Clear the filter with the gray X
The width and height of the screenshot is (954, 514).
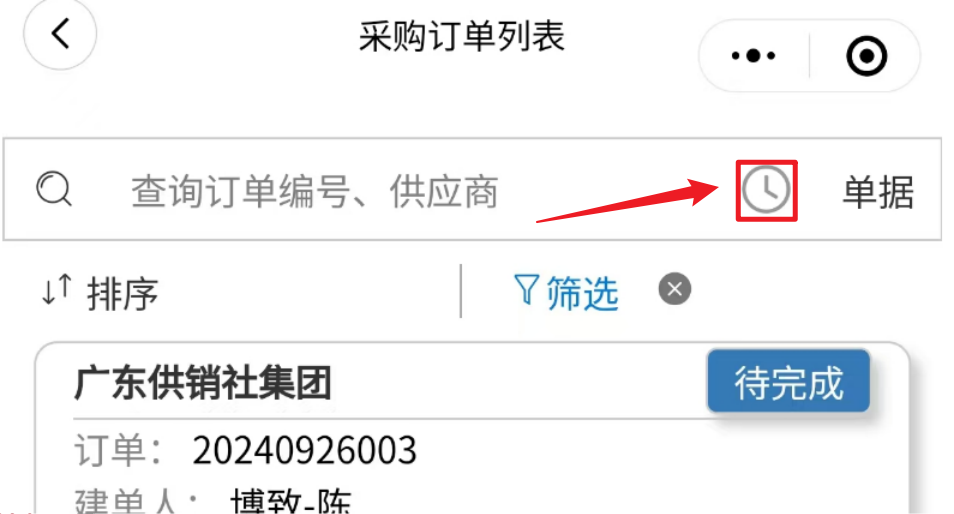(x=675, y=289)
